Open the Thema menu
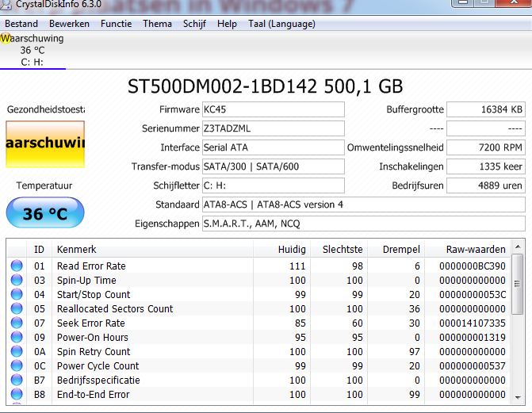 coord(157,24)
